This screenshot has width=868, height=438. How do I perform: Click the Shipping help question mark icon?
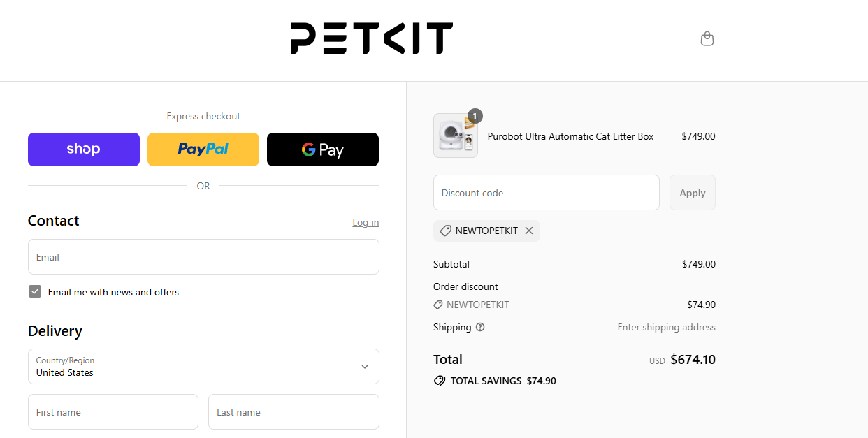coord(480,327)
